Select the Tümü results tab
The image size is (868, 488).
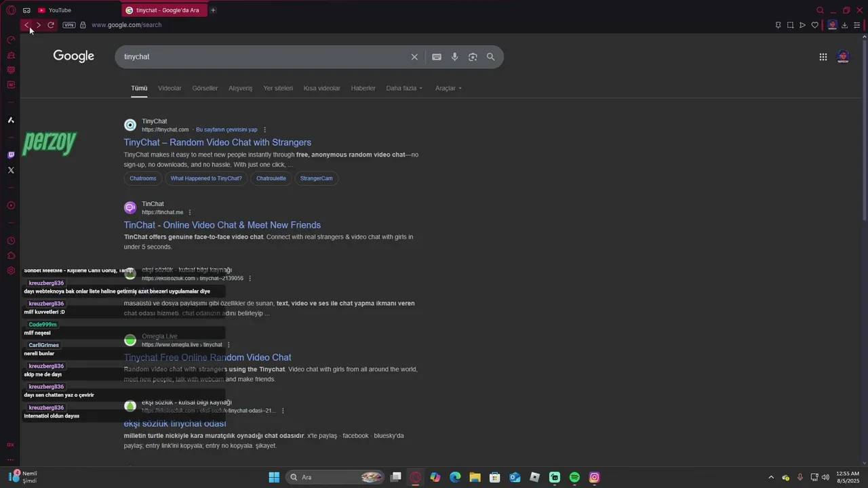[139, 88]
